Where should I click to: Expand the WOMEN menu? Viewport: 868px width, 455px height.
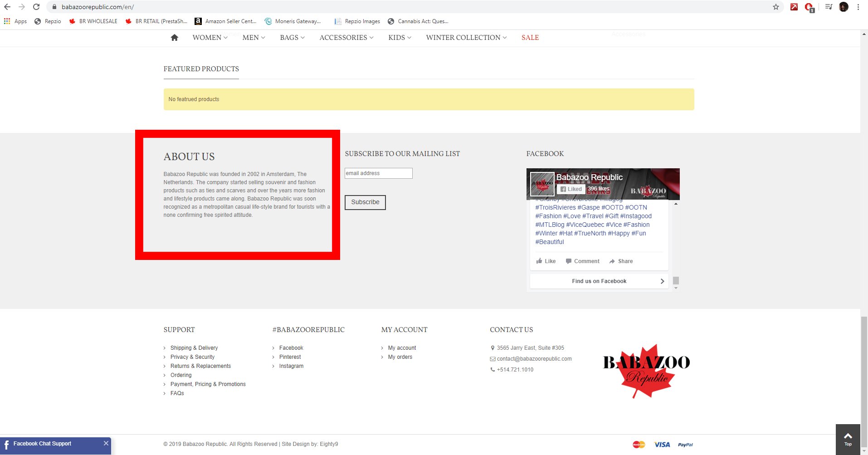[210, 38]
